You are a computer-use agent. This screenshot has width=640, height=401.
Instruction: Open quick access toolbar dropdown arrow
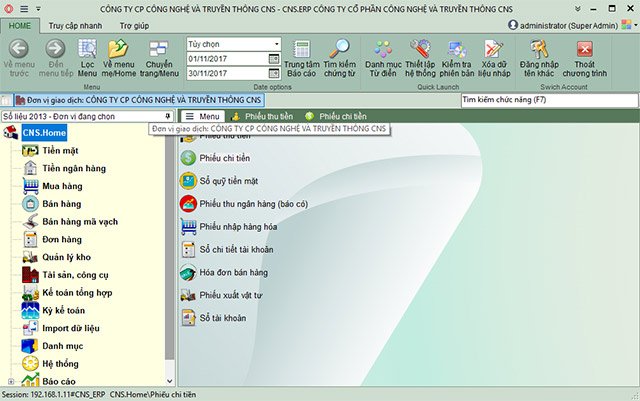point(38,9)
